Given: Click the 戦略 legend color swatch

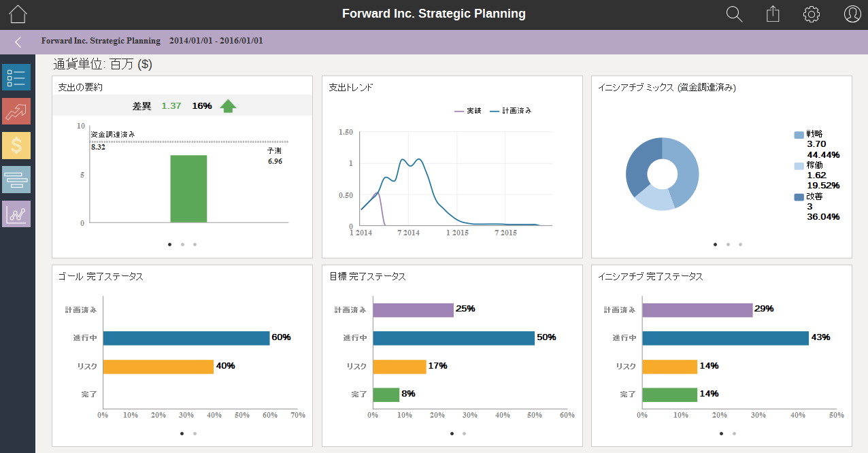Looking at the screenshot, I should 799,135.
